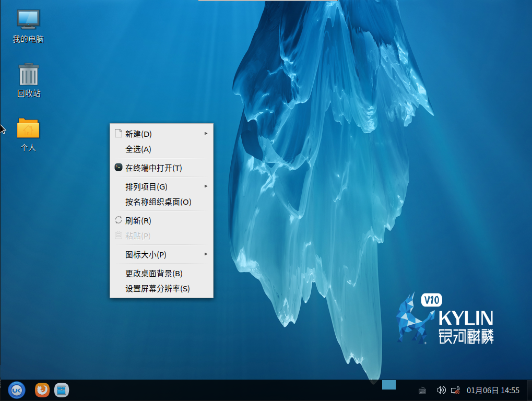The image size is (532, 401).
Task: Click the show desktop strip at taskbar end
Action: point(529,390)
